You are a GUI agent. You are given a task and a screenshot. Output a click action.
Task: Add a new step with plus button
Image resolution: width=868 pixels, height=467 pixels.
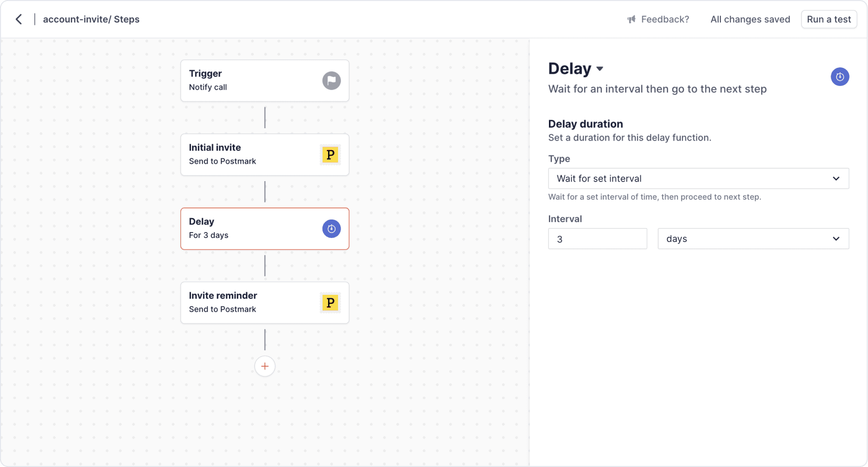click(x=265, y=366)
